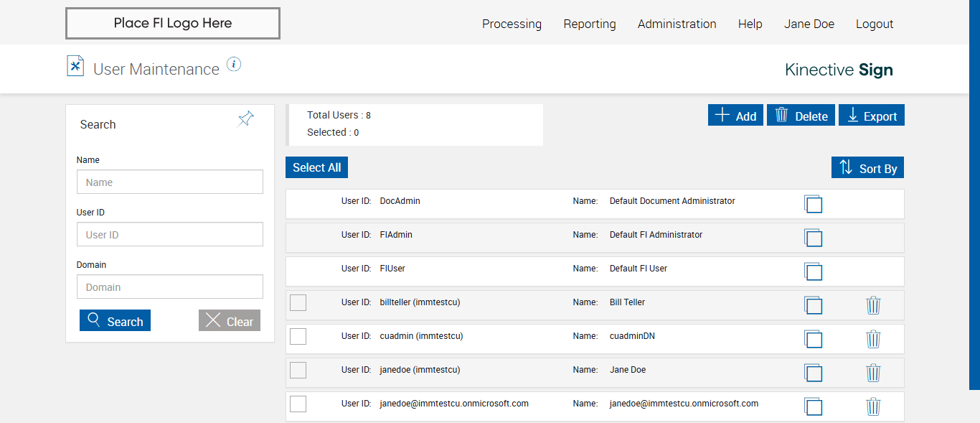This screenshot has width=980, height=423.
Task: Copy the FIAdmin user
Action: point(813,238)
